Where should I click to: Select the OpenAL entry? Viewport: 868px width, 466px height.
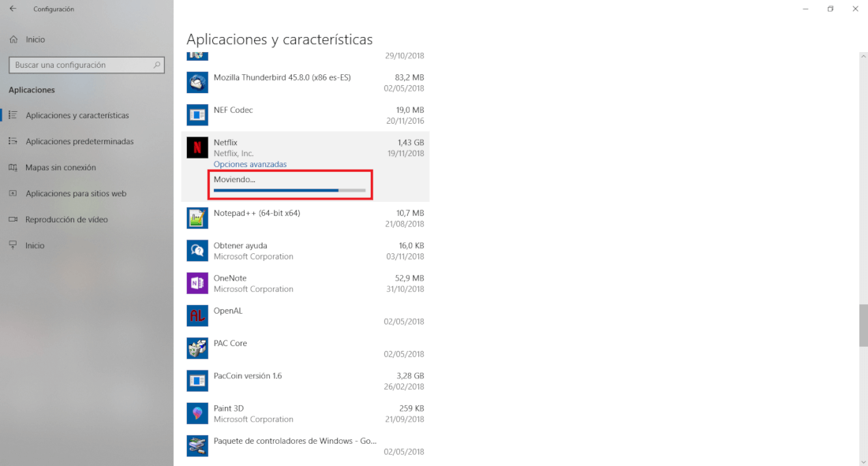tap(305, 316)
